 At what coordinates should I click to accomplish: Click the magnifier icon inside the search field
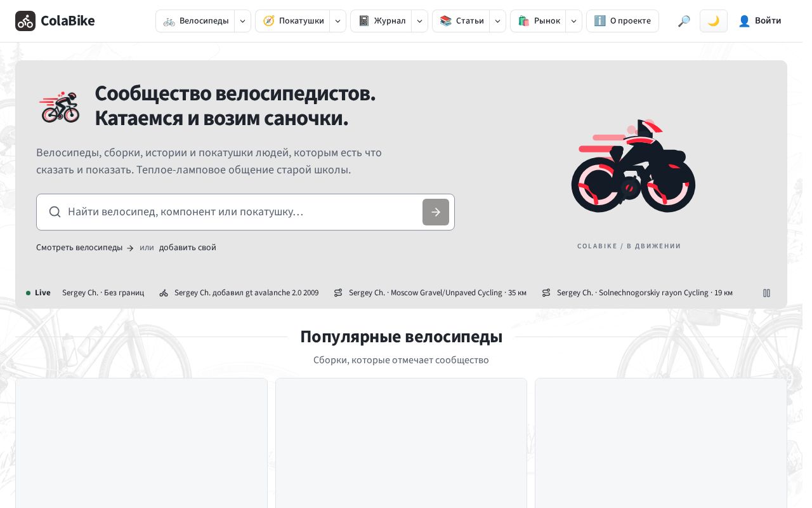(55, 212)
